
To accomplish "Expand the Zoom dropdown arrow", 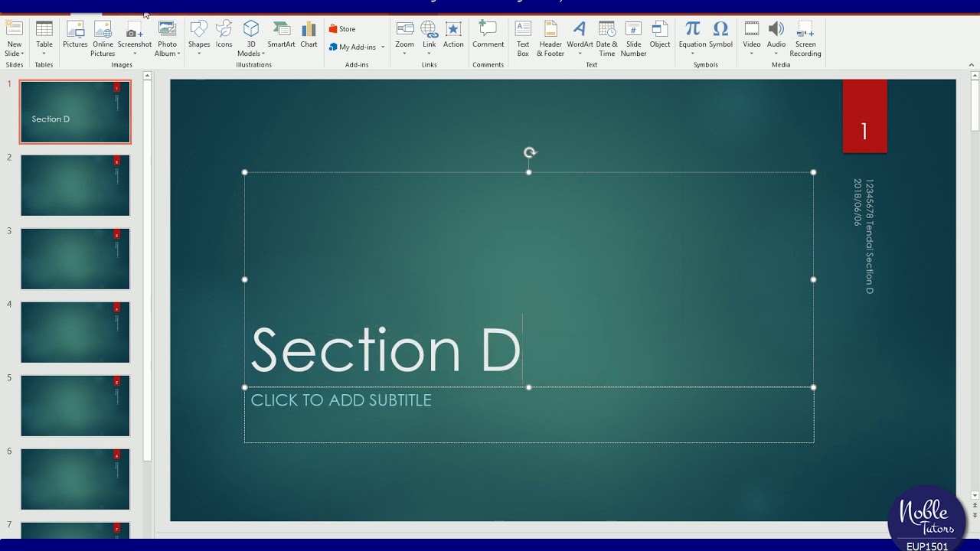I will point(404,54).
